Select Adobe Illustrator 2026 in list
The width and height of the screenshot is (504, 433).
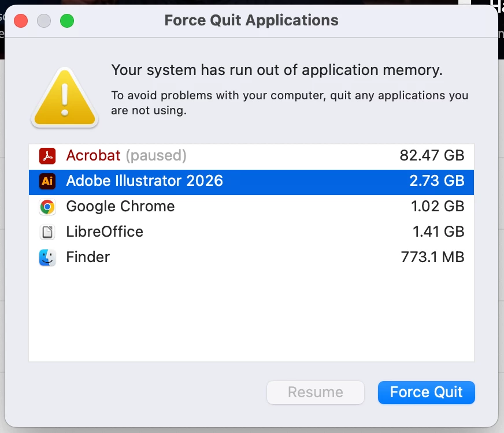pos(251,182)
